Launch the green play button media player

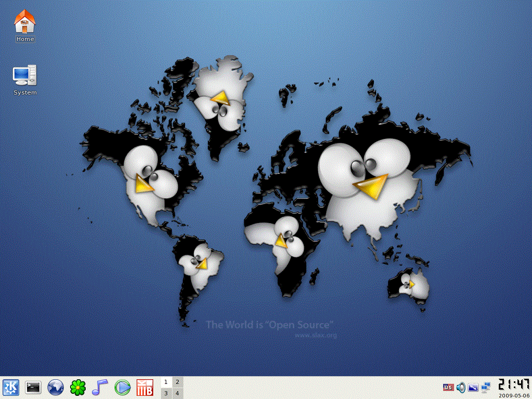tap(122, 388)
